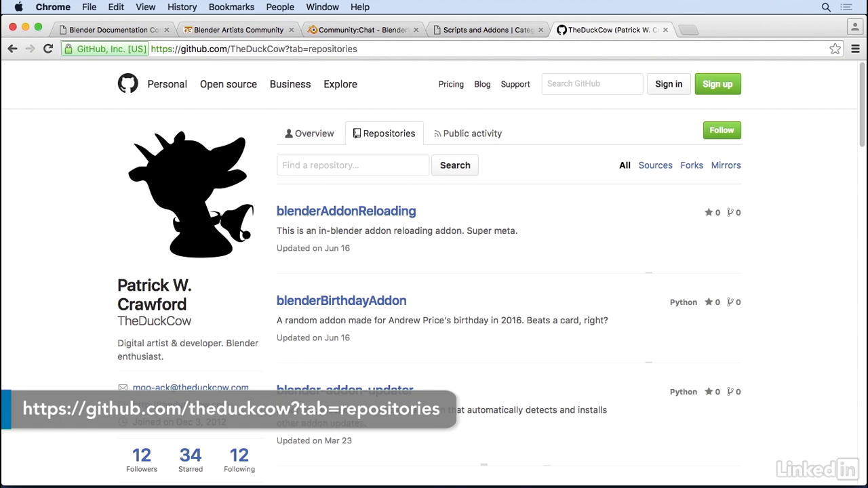Open the blenderAddonReloading repository
Screen dimensions: 868x488
pos(346,211)
